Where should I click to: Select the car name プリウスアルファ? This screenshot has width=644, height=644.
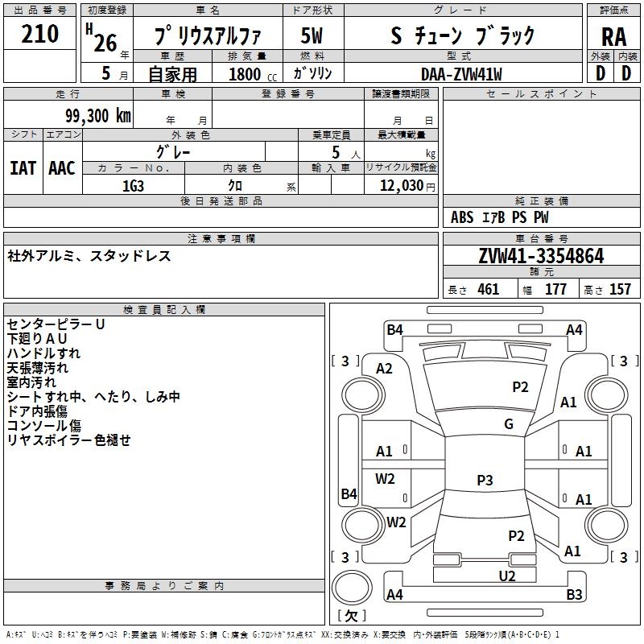(x=208, y=35)
